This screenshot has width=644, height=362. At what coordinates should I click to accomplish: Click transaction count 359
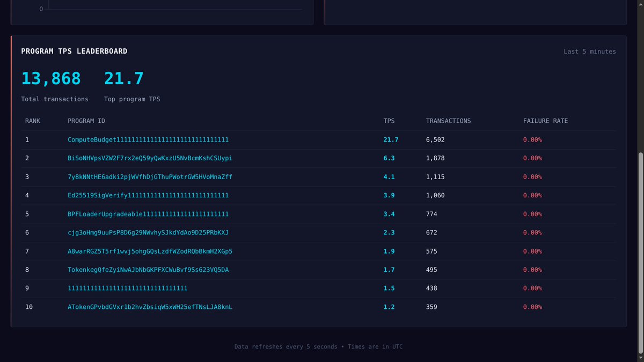point(431,307)
